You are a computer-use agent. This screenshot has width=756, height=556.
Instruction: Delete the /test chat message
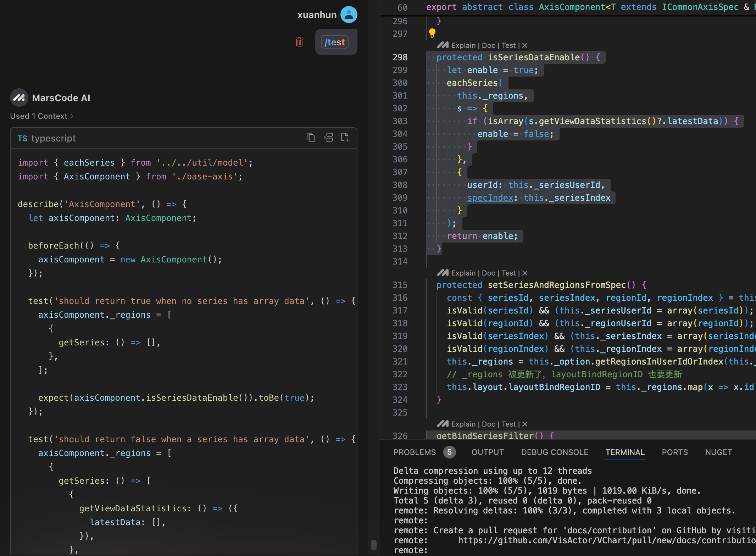tap(299, 42)
